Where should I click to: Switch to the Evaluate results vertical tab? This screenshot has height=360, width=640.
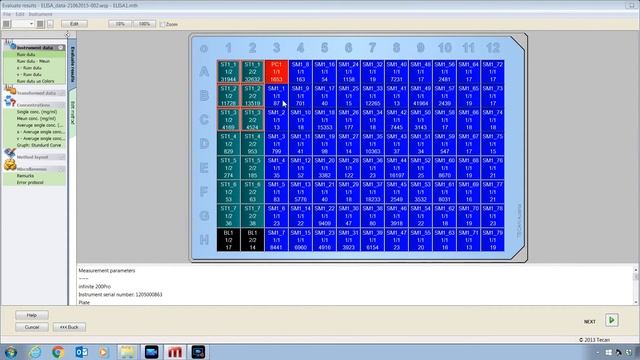click(x=72, y=64)
